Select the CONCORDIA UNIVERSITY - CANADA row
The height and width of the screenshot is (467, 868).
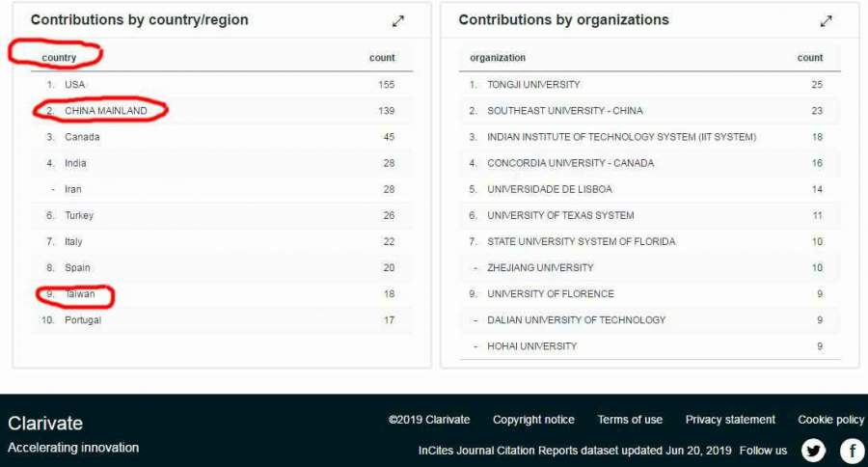[570, 163]
